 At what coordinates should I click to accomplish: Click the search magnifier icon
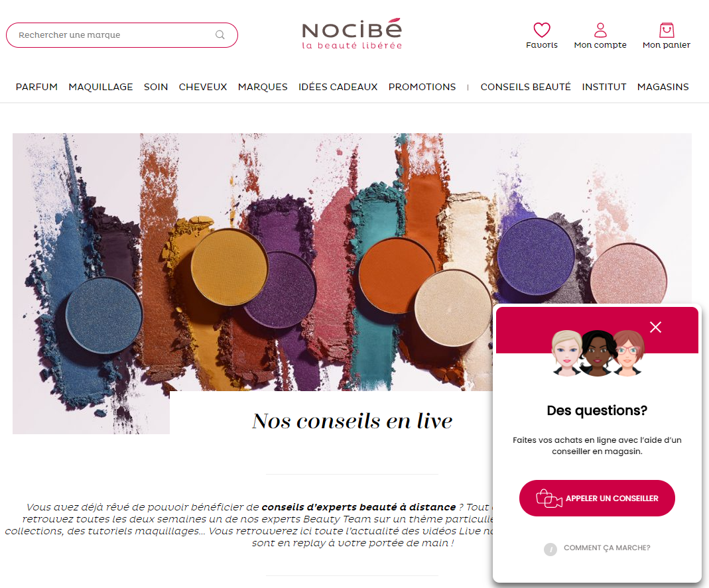coord(220,34)
